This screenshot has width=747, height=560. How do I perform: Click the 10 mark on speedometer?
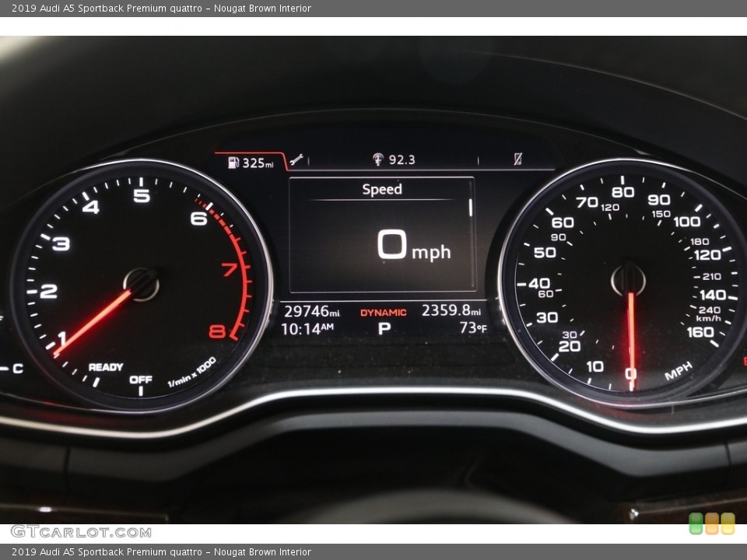coord(595,366)
